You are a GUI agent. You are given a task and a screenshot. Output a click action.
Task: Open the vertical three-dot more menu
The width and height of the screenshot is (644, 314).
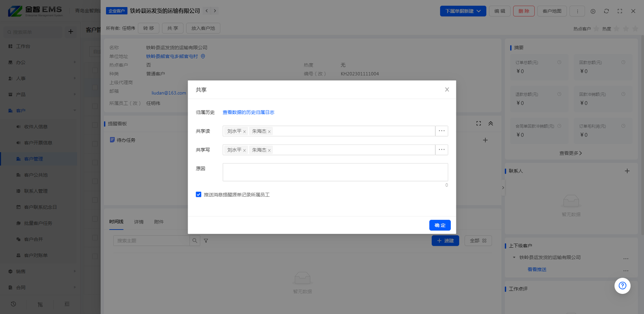[577, 11]
